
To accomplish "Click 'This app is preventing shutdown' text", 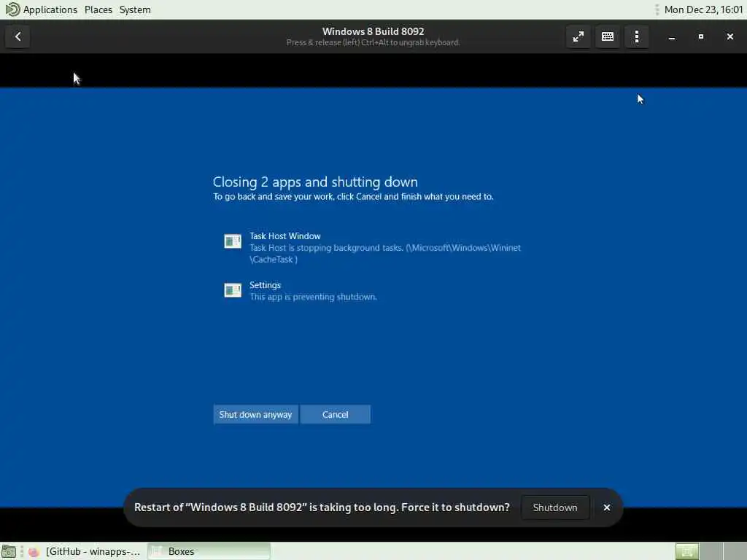I will [x=313, y=297].
